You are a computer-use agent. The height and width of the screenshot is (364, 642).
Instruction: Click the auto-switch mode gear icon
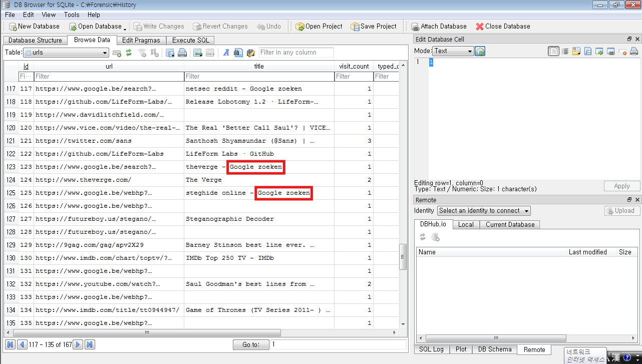(x=480, y=51)
